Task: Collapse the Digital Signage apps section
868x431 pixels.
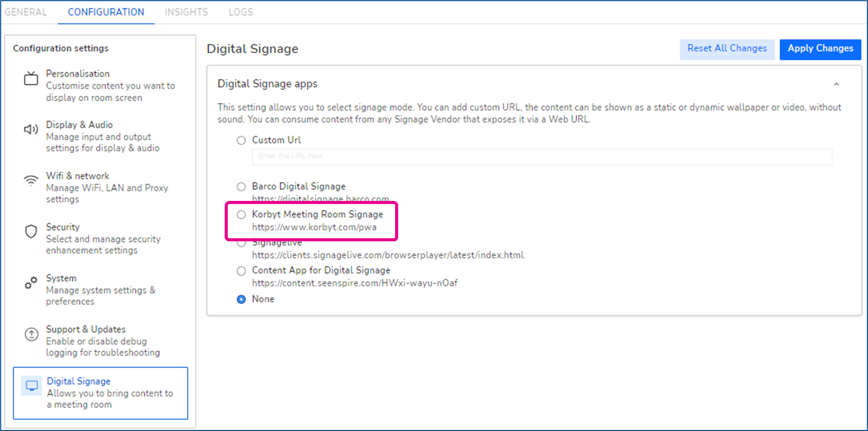Action: (x=836, y=84)
